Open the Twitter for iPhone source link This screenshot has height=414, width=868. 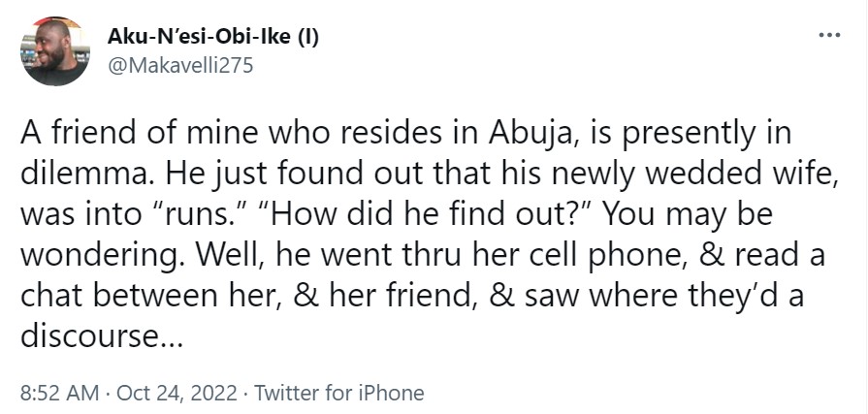(x=338, y=393)
